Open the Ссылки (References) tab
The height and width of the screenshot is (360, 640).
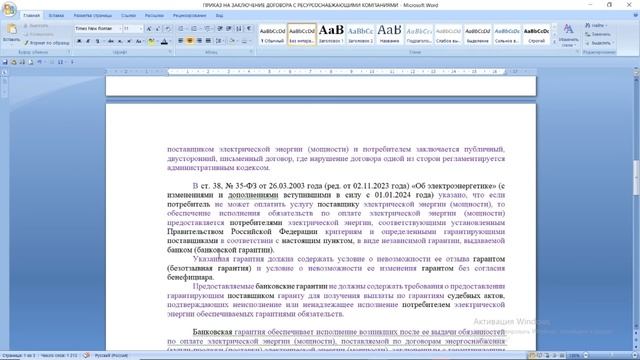[129, 16]
